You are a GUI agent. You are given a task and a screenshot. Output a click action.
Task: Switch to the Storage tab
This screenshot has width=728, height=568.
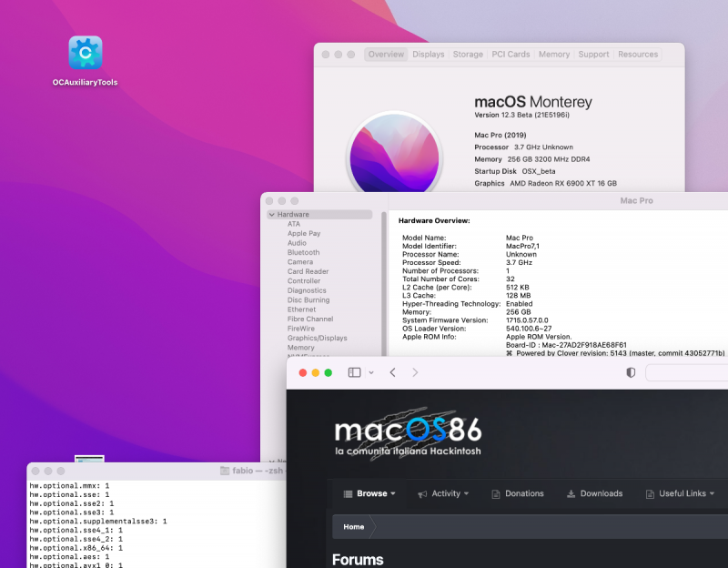tap(468, 55)
